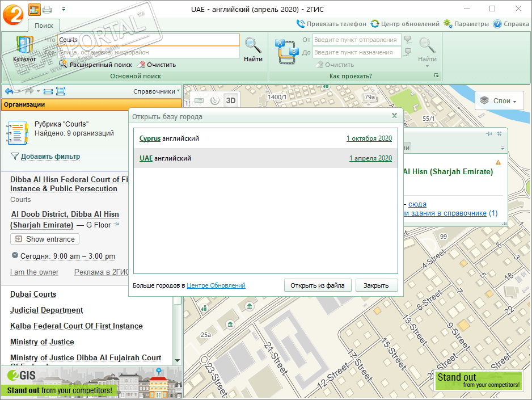Open Ministry of Justice result
Image resolution: width=532 pixels, height=400 pixels.
[42, 342]
